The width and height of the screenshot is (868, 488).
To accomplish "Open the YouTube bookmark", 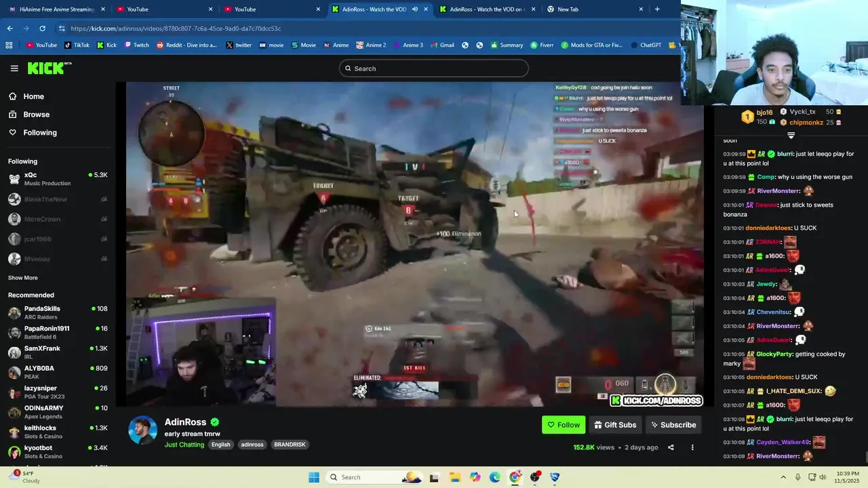I will coord(41,45).
